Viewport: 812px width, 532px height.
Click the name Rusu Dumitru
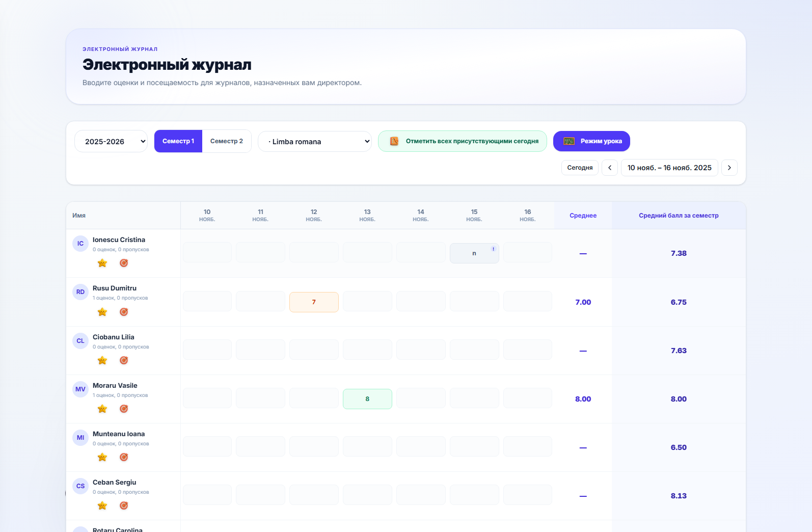115,288
